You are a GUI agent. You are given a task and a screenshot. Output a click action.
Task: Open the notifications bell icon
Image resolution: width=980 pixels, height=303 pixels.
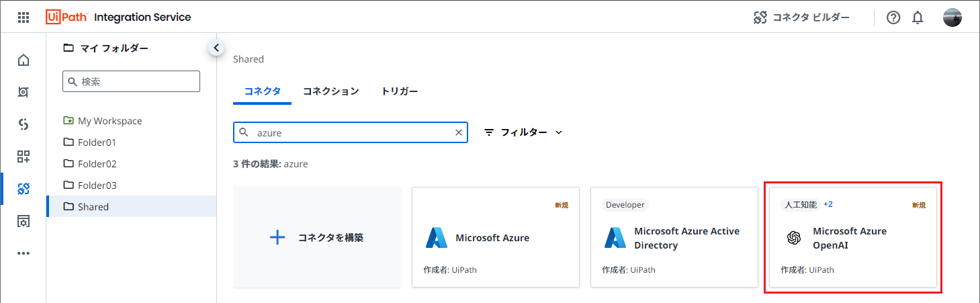tap(918, 18)
